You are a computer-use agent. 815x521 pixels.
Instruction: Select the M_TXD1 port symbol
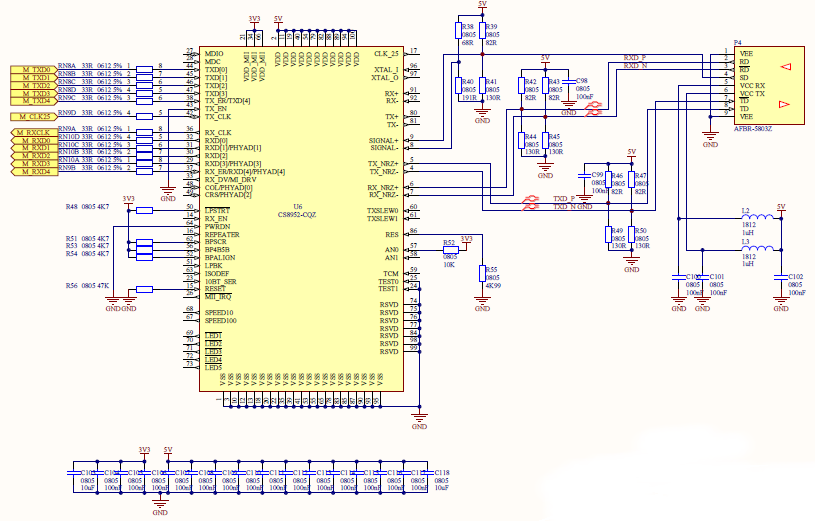(34, 77)
